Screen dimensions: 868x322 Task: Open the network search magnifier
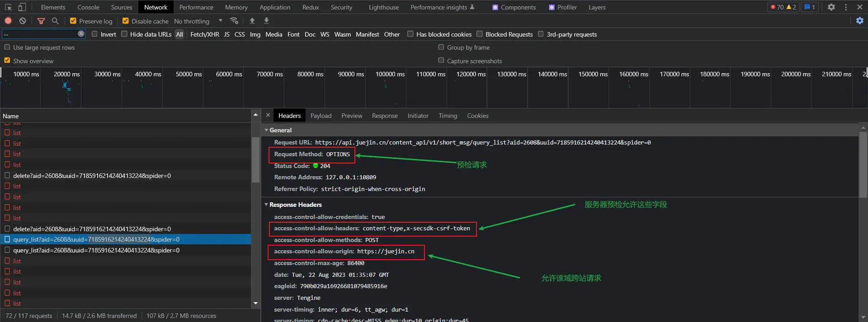(x=55, y=21)
